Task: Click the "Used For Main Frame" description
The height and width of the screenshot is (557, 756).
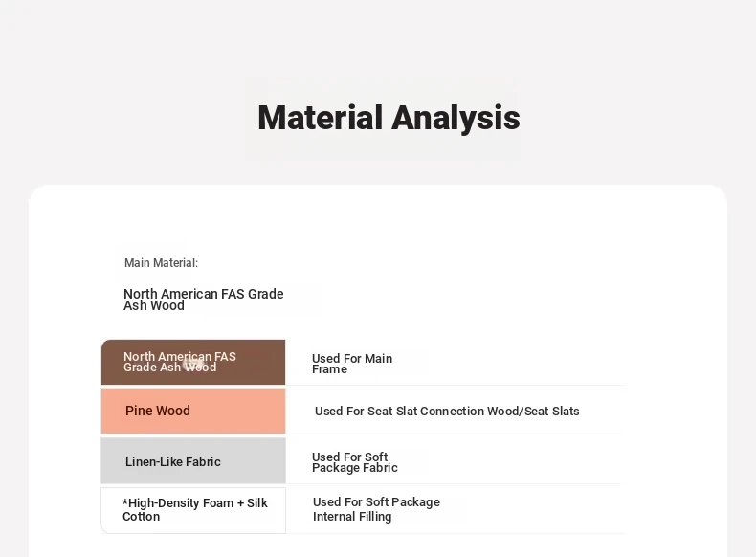Action: [x=352, y=364]
